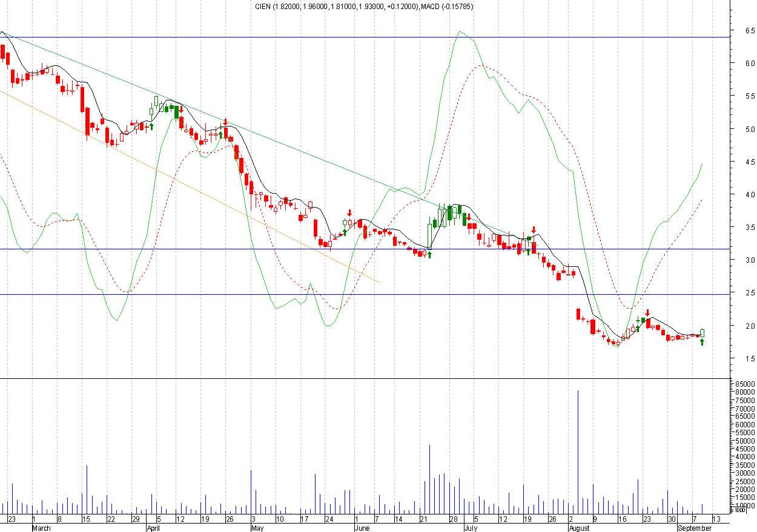Click the August month label

click(580, 528)
